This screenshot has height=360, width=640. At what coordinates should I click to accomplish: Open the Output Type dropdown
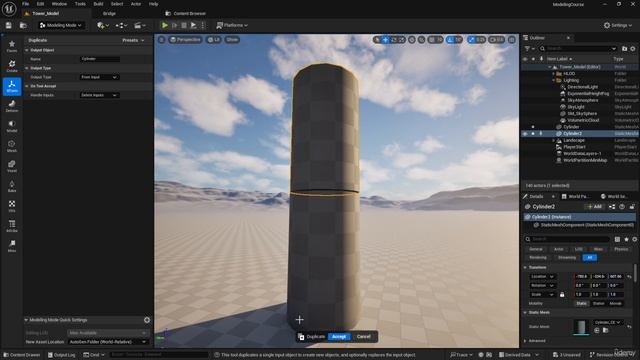pyautogui.click(x=99, y=77)
